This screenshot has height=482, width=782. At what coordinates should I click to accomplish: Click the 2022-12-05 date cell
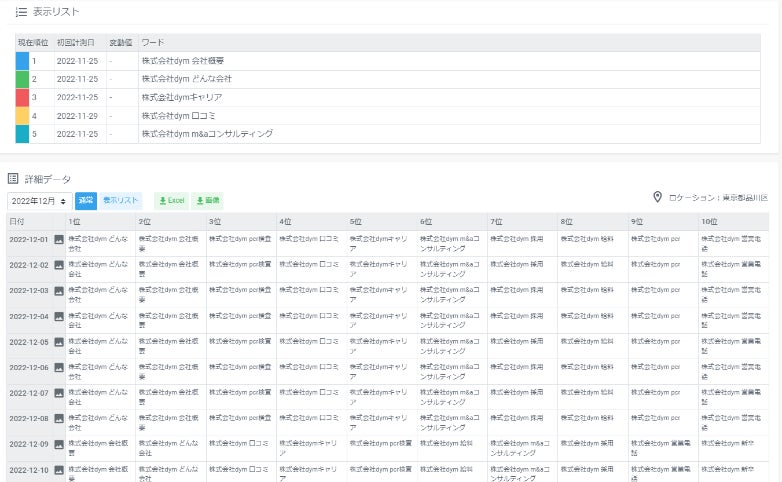click(x=29, y=342)
